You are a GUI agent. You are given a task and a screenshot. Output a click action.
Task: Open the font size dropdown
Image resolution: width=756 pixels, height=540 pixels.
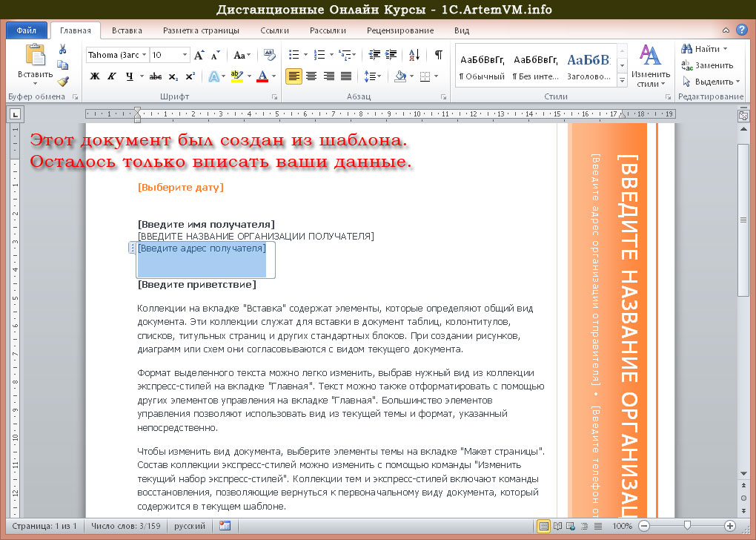185,55
